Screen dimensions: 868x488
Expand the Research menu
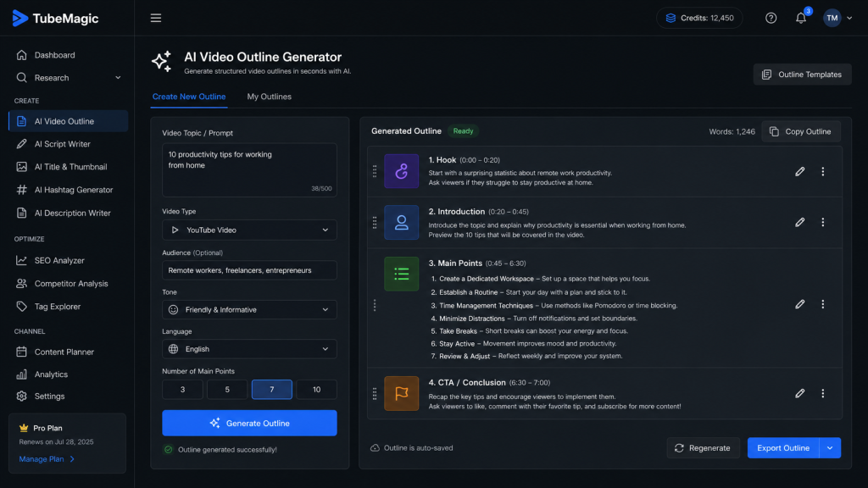pos(68,78)
